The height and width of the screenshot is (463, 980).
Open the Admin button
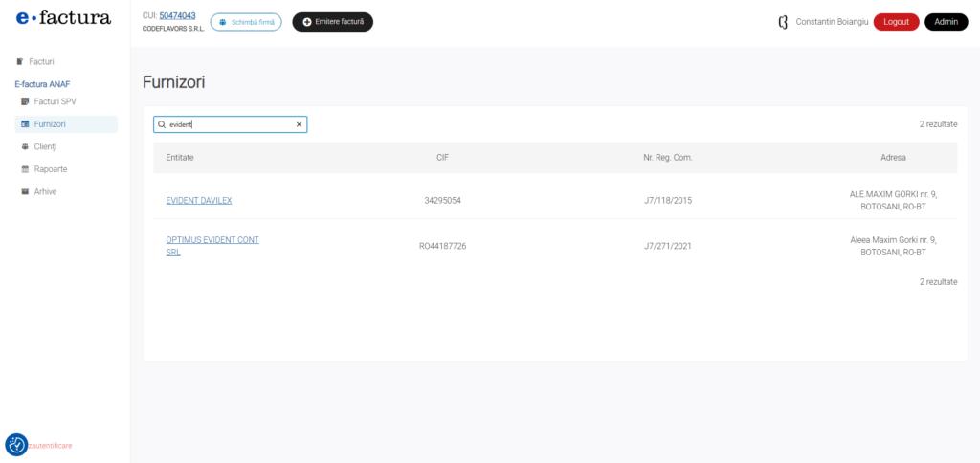pyautogui.click(x=946, y=22)
